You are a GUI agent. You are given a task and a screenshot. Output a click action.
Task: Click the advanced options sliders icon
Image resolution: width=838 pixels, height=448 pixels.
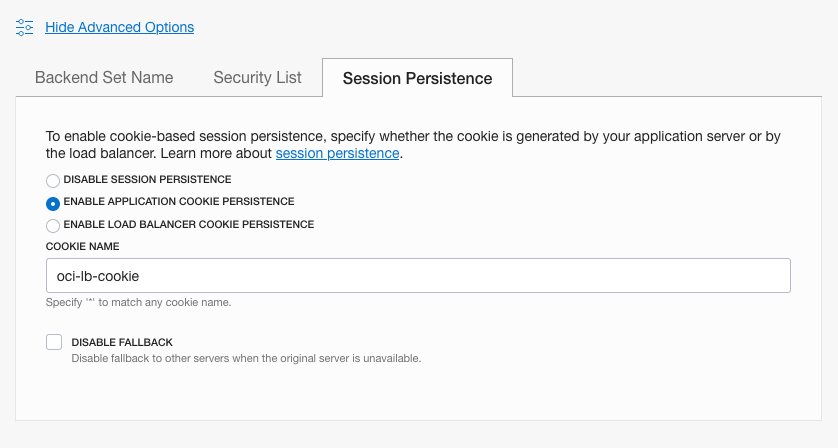[25, 27]
